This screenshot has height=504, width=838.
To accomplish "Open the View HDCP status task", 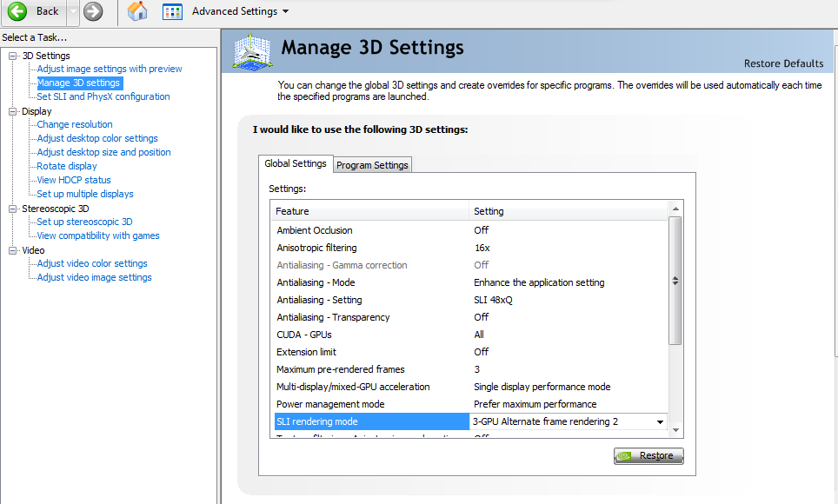I will coord(74,180).
